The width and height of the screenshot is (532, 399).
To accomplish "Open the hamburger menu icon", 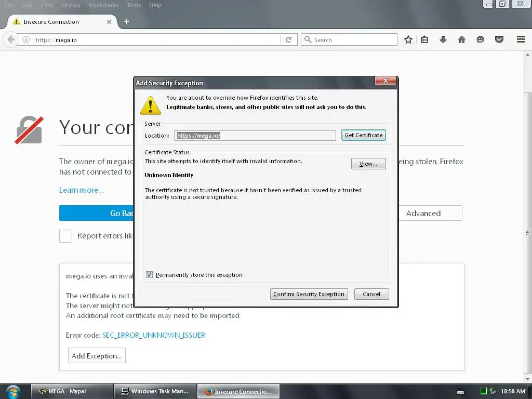I will pyautogui.click(x=521, y=39).
